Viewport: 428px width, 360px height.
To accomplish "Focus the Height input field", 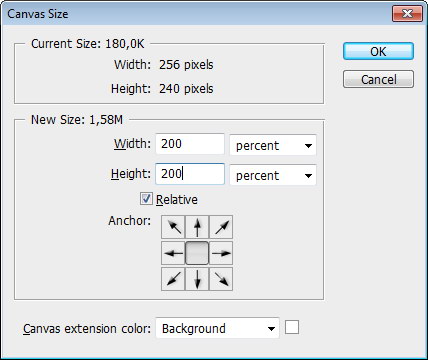I will pyautogui.click(x=190, y=174).
